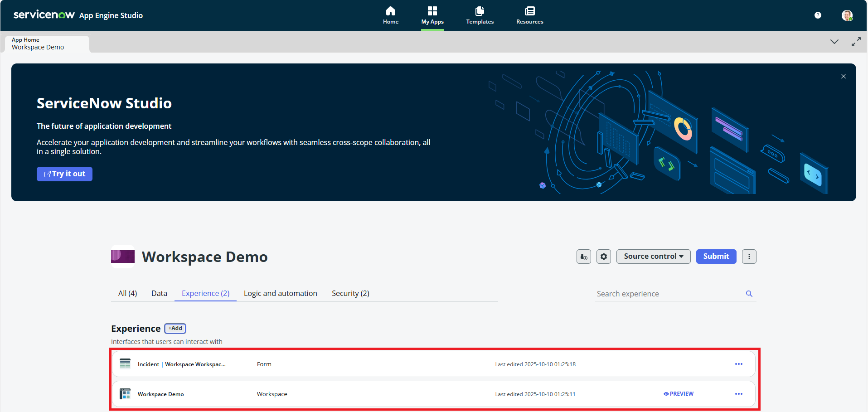Open more options for Workspace Demo row

(739, 394)
